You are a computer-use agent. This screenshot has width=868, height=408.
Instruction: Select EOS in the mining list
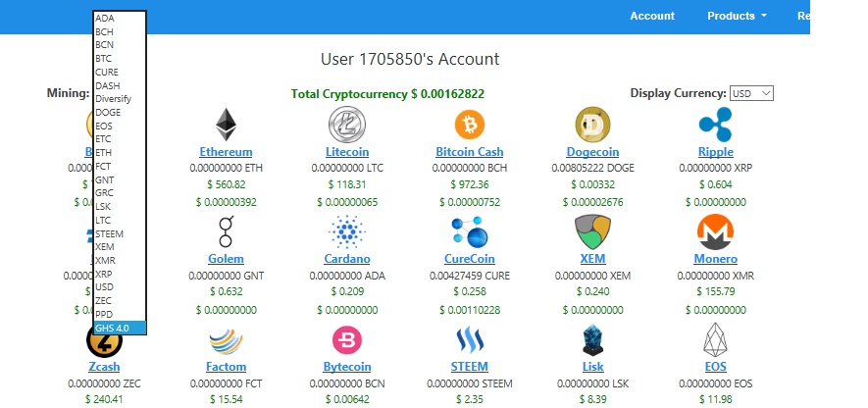pyautogui.click(x=119, y=126)
